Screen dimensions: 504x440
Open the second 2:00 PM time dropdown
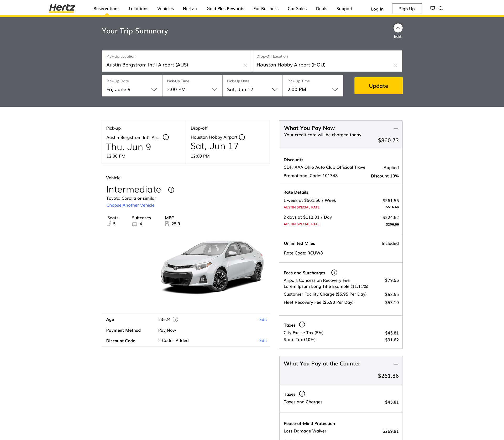tap(313, 86)
